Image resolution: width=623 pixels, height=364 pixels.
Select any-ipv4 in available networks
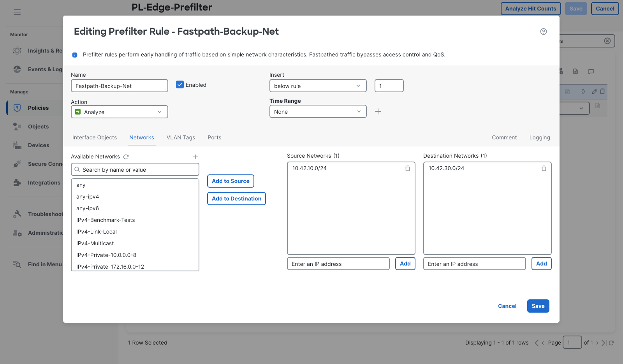pyautogui.click(x=135, y=197)
